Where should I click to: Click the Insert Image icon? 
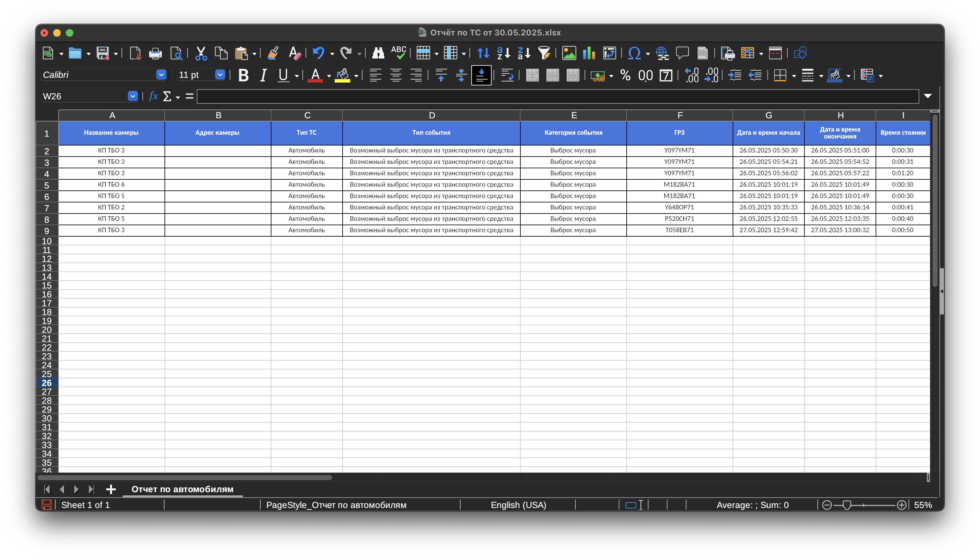coord(569,53)
